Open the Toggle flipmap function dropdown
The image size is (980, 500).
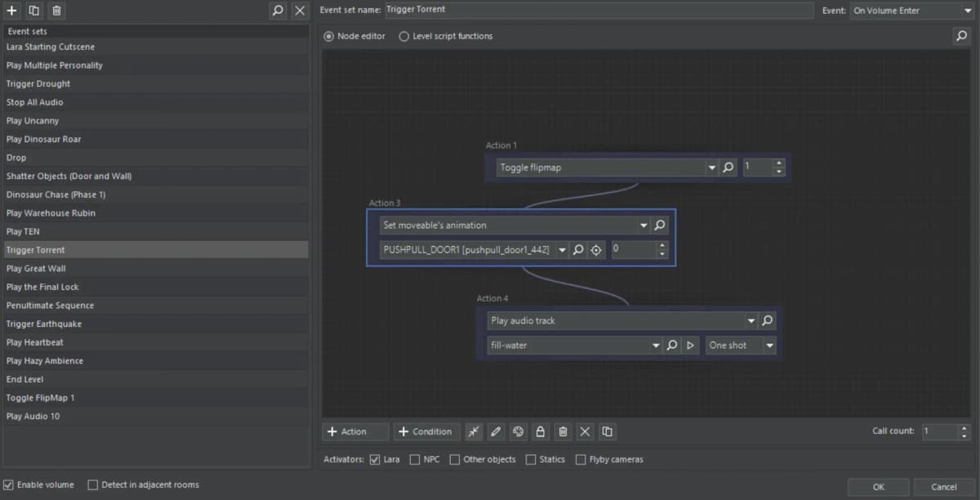712,167
